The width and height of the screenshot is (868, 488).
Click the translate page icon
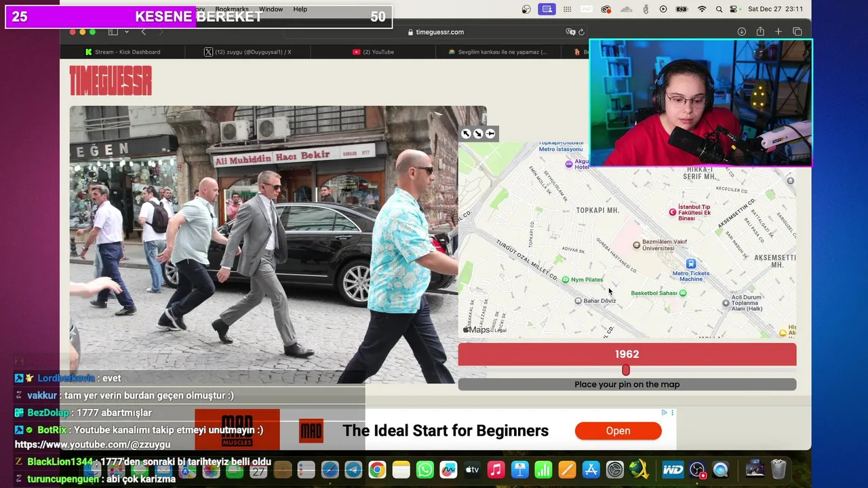570,32
